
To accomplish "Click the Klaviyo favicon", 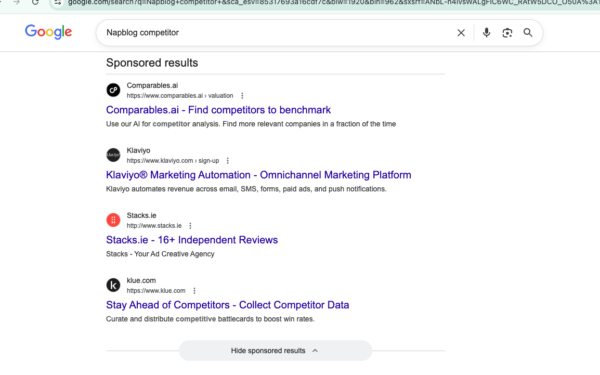I will click(x=113, y=155).
